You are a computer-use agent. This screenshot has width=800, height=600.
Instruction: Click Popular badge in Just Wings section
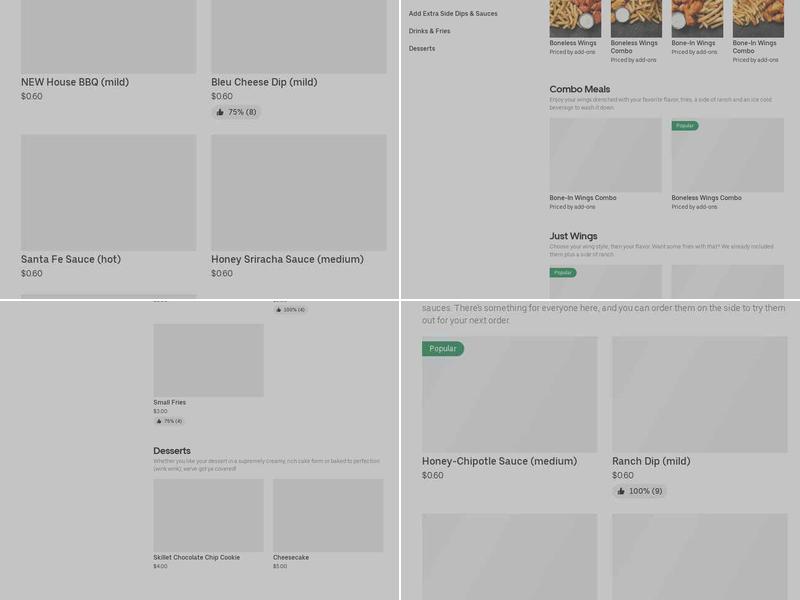pos(563,272)
